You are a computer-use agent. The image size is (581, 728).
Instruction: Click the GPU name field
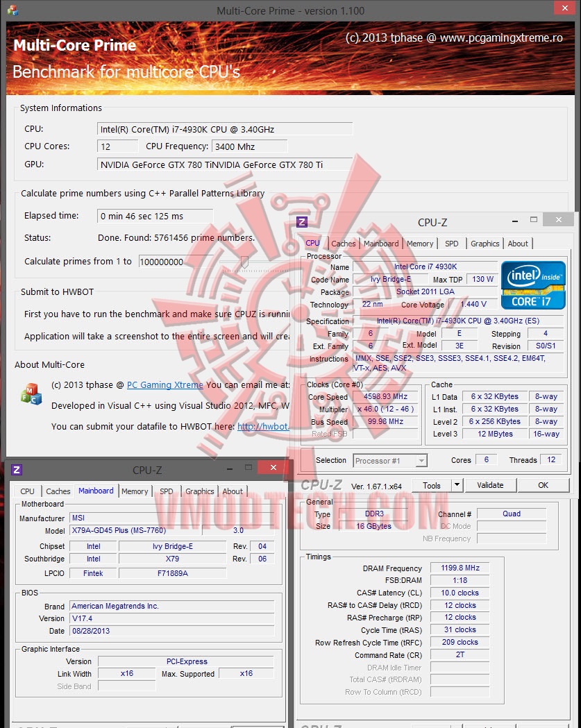(x=225, y=164)
